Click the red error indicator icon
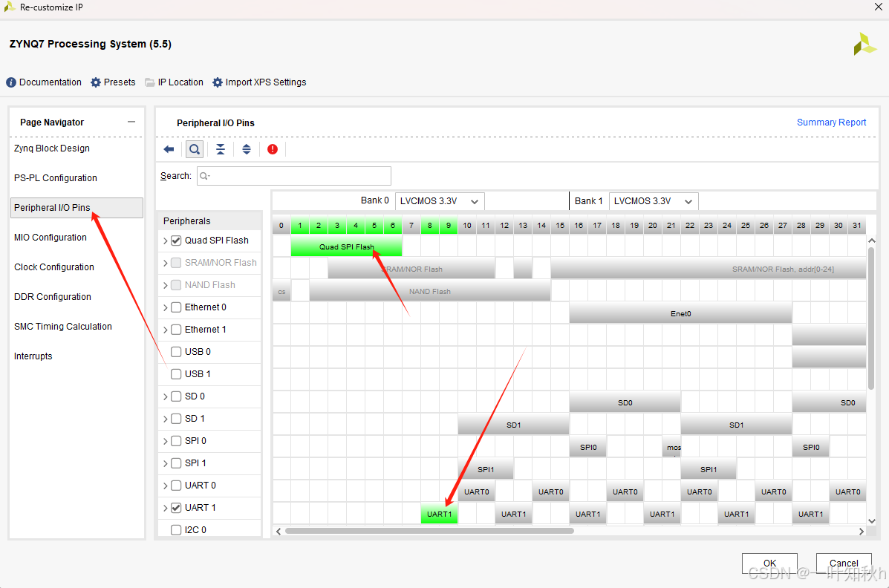Viewport: 889px width, 588px height. [273, 149]
